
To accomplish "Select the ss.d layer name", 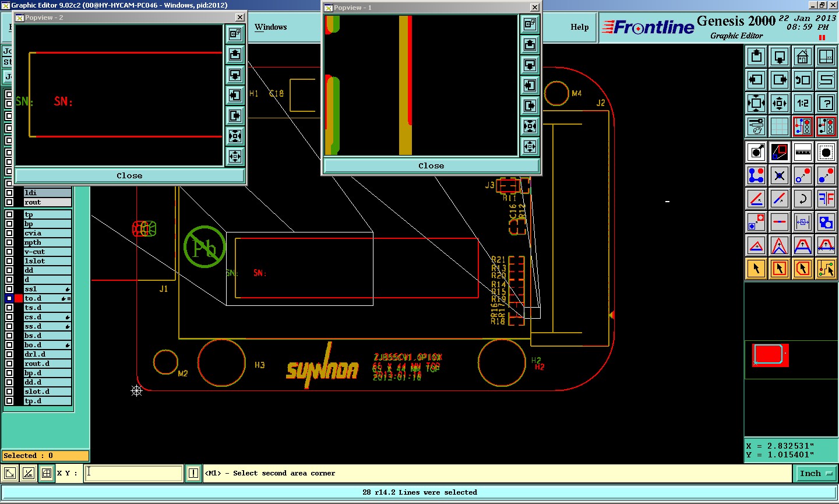I will pos(47,326).
